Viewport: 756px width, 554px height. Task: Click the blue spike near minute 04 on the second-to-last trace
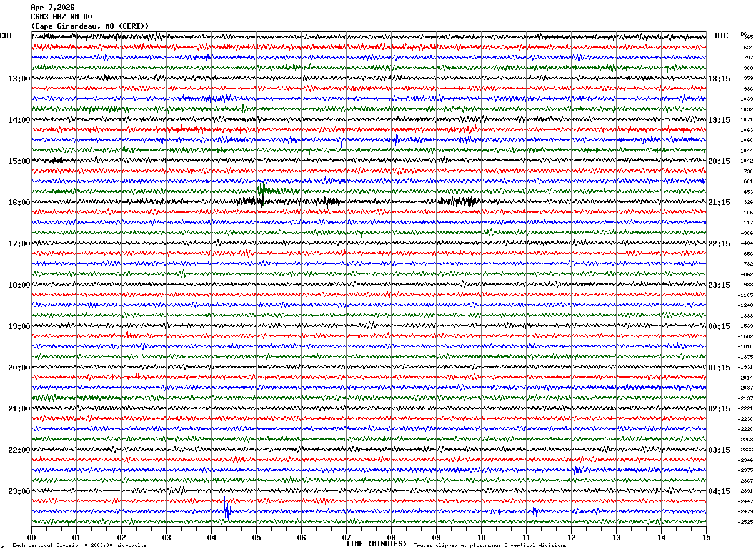pos(227,510)
